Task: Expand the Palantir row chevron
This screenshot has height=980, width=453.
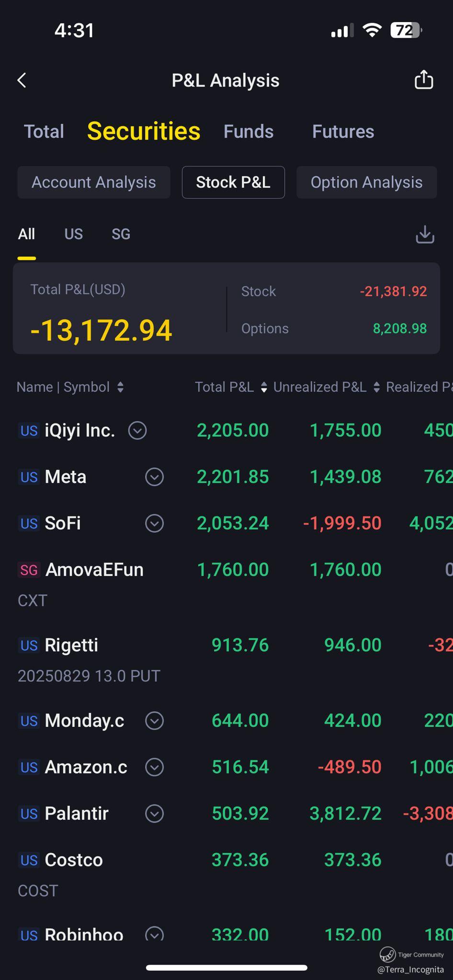Action: coord(154,813)
